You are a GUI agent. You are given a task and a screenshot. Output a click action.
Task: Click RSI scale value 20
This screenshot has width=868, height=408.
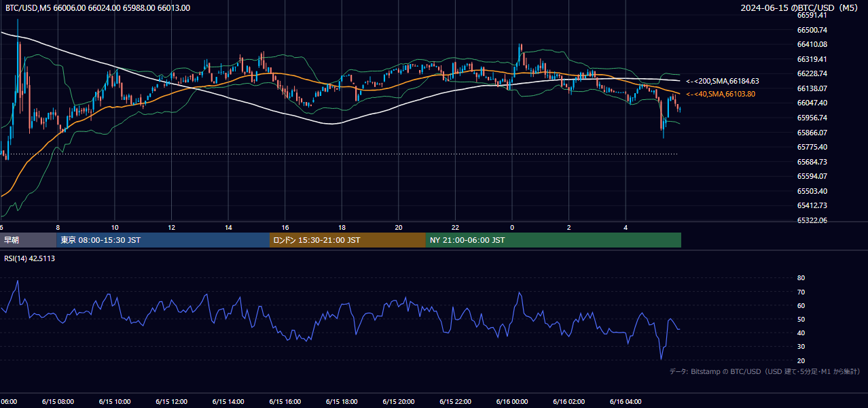point(801,360)
